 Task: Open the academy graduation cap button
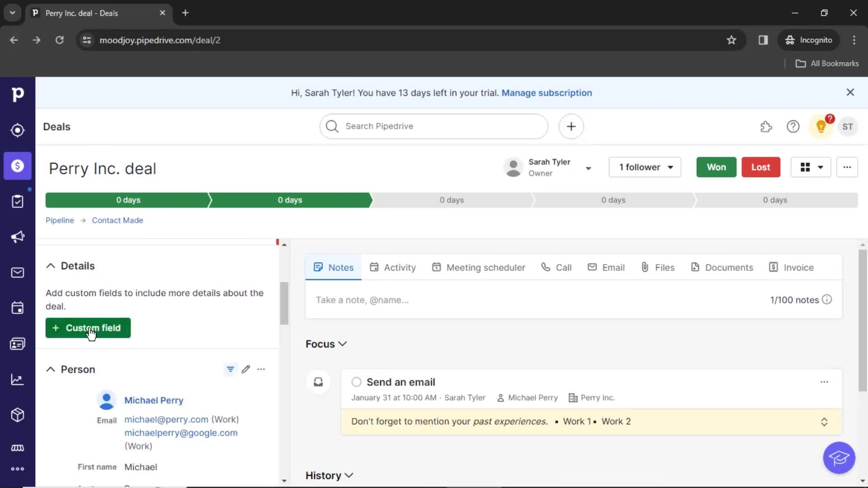pos(839,458)
